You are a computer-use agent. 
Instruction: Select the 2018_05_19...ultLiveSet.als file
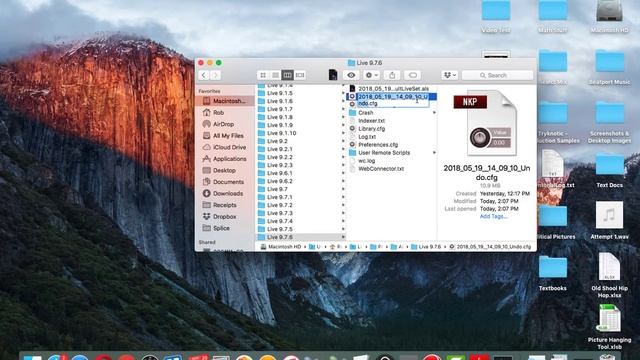click(392, 89)
